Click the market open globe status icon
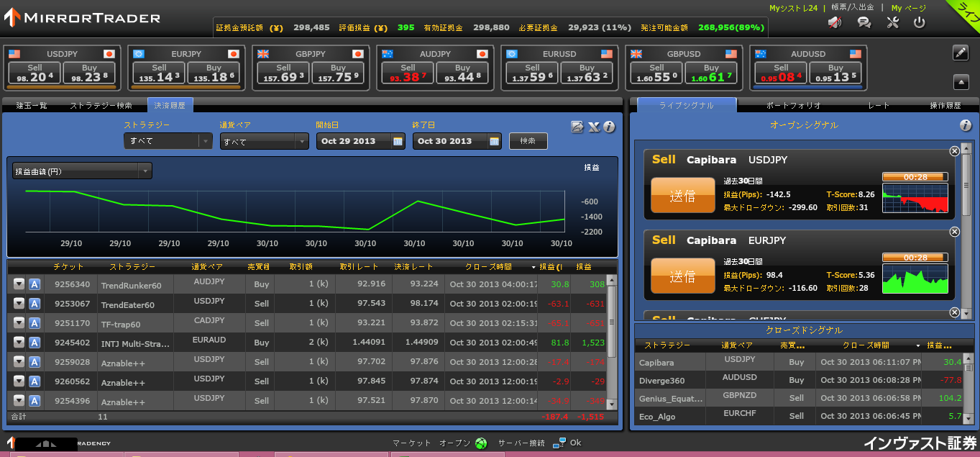The image size is (980, 457). (x=481, y=443)
